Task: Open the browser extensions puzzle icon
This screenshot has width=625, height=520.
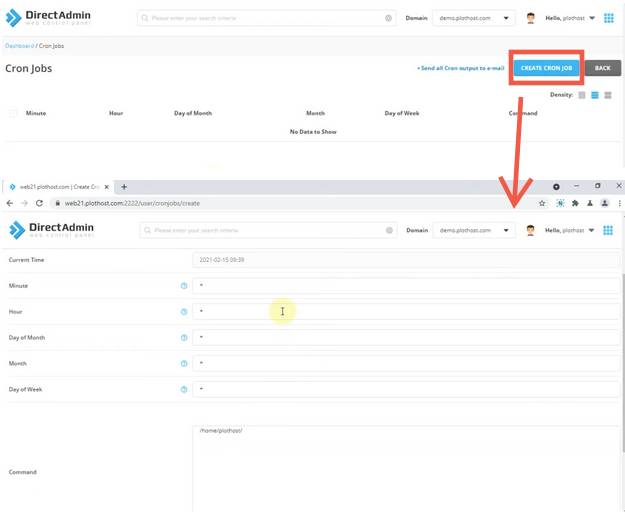Action: point(575,203)
